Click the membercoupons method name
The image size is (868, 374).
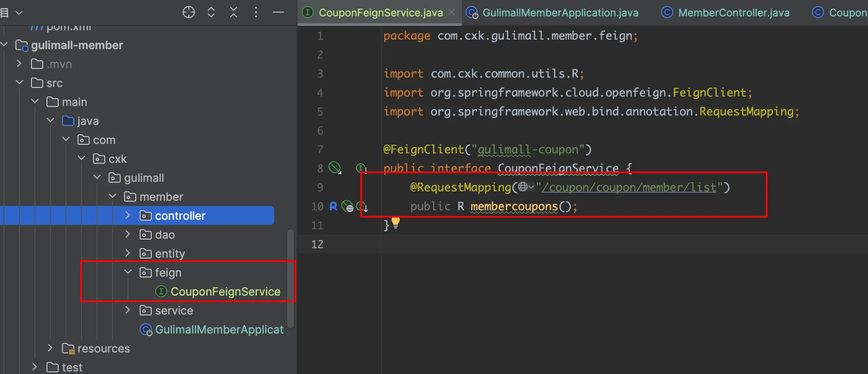(x=514, y=206)
